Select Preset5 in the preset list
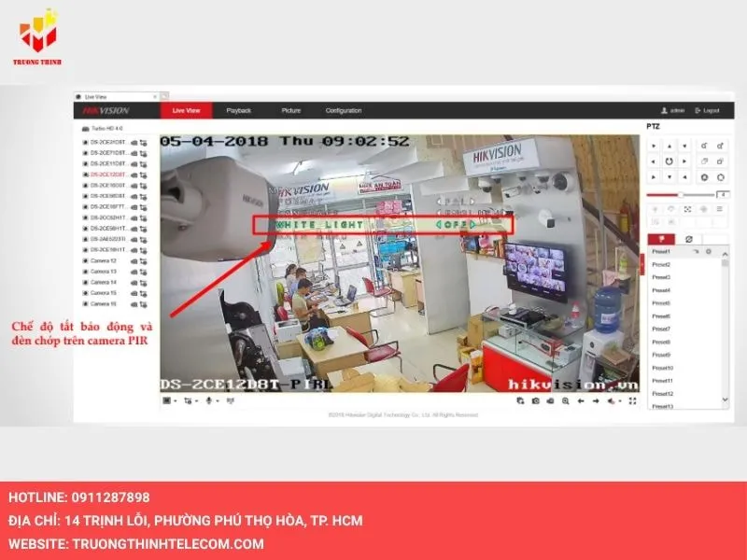This screenshot has height=560, width=747. point(662,303)
